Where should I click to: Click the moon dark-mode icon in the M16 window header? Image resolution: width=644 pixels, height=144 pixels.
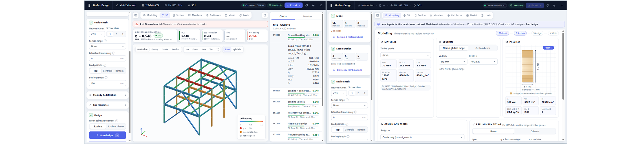tap(314, 5)
